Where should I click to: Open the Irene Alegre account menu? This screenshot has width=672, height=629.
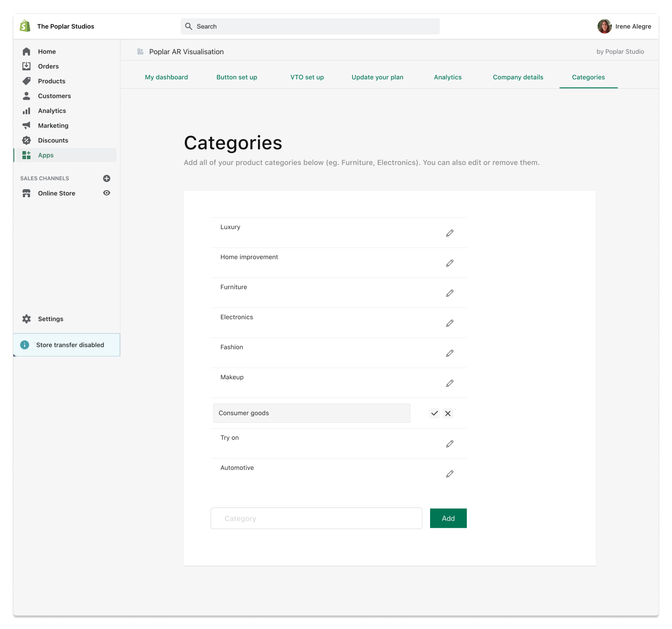click(624, 26)
